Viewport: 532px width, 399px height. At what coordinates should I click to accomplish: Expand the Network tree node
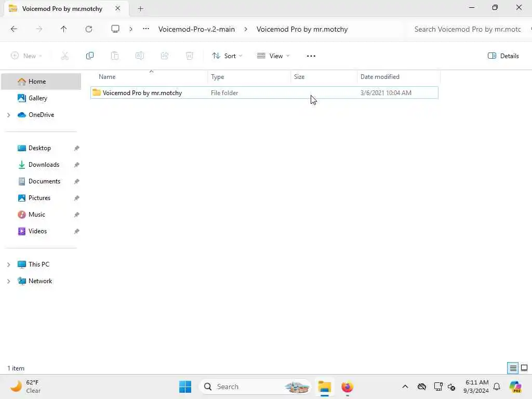8,281
